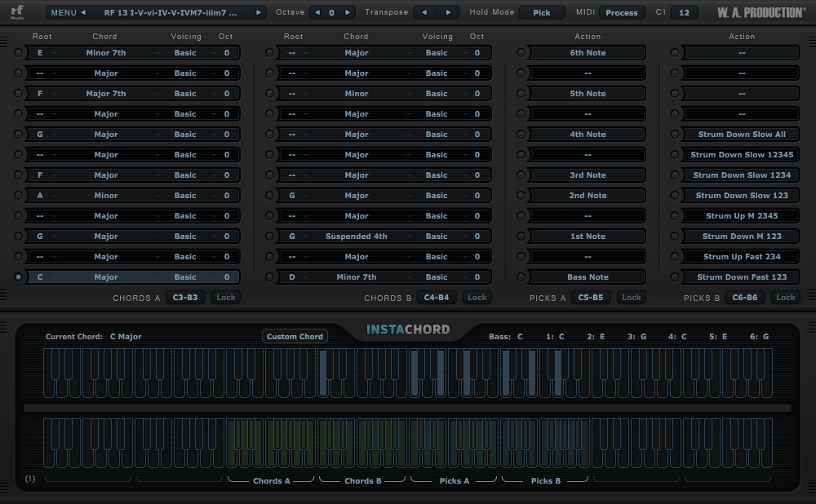Screen dimensions: 816x504
Task: Click the Chords B range C4-B4 button
Action: [x=436, y=298]
